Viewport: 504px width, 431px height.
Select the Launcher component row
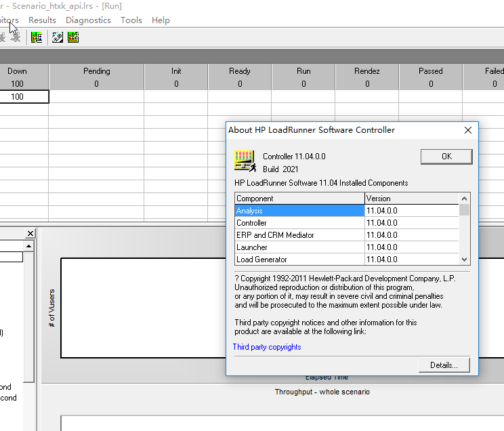point(347,247)
